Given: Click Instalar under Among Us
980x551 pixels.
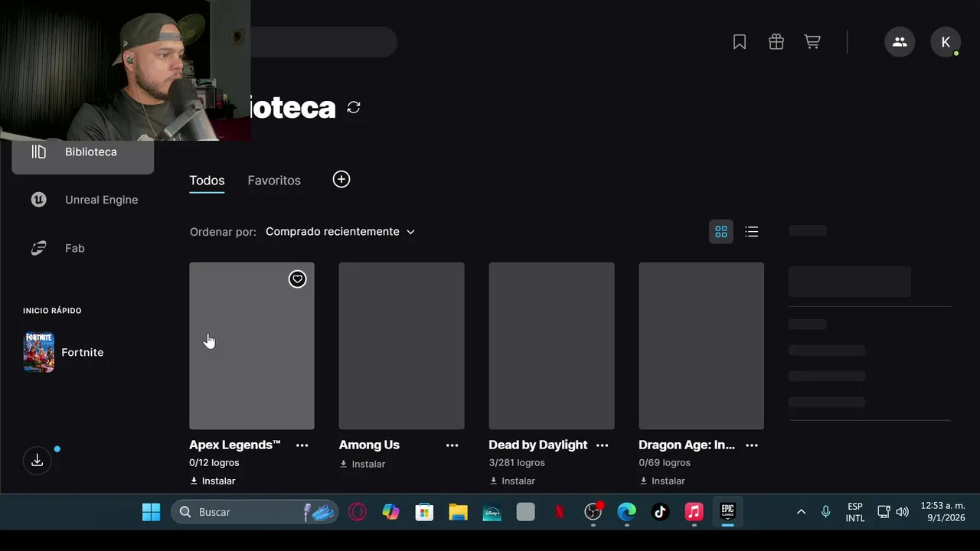Looking at the screenshot, I should click(x=363, y=464).
